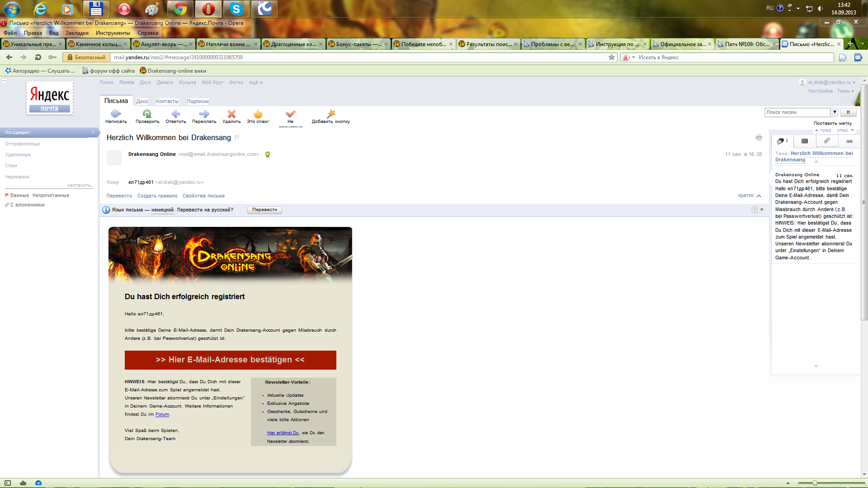
Task: Open the conversation thread tab icon
Action: pyautogui.click(x=782, y=141)
